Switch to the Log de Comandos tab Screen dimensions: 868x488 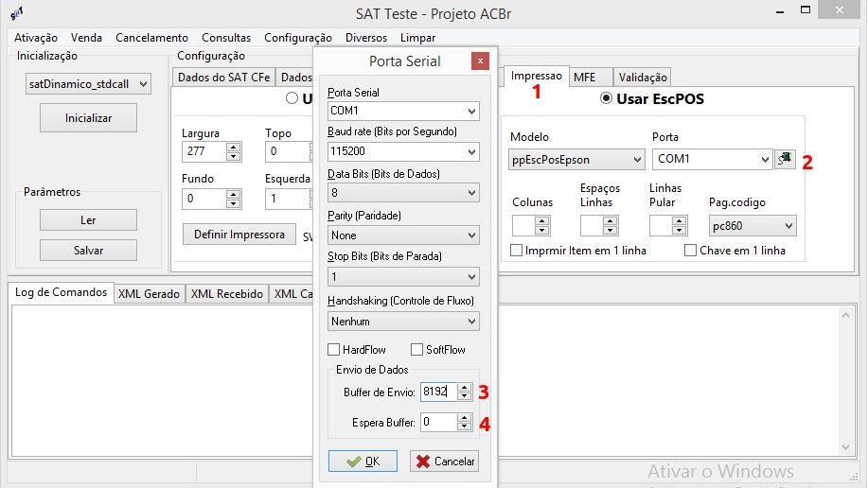61,292
